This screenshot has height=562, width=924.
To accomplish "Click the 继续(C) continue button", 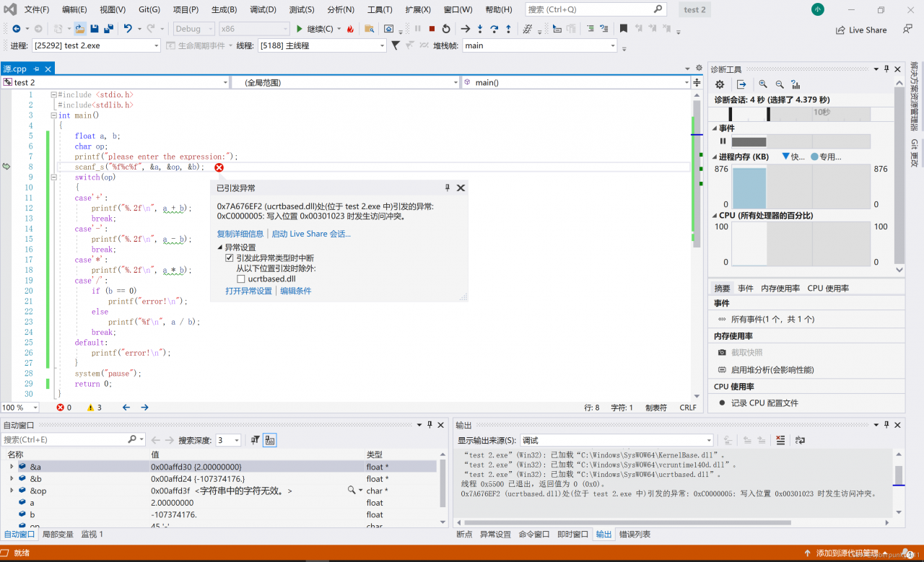I will click(x=315, y=29).
